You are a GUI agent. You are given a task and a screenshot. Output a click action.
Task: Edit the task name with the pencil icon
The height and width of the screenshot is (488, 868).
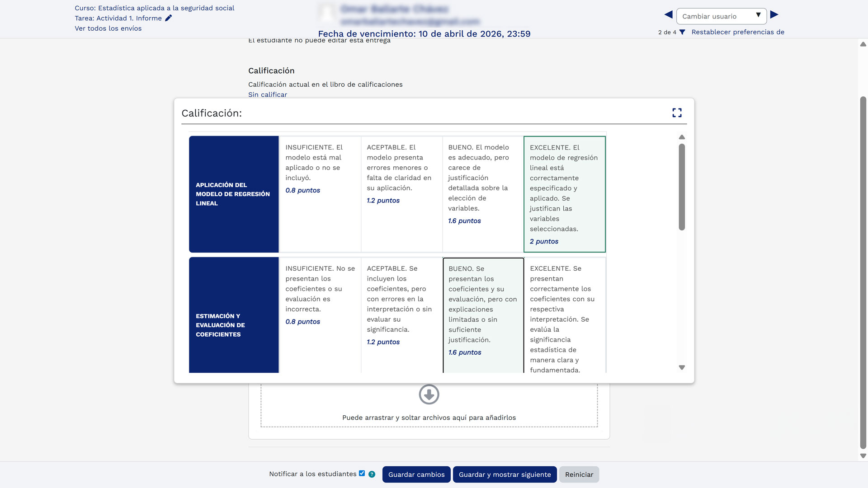click(x=168, y=18)
